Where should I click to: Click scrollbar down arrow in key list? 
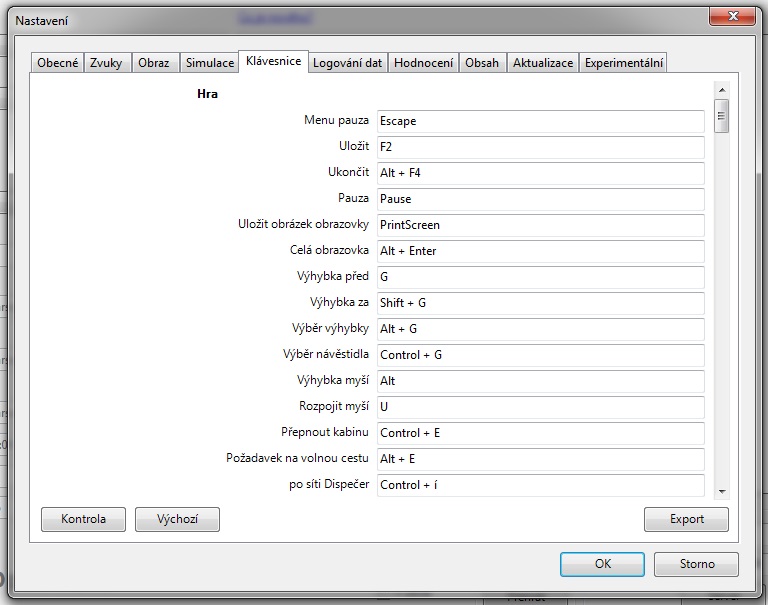(x=721, y=490)
